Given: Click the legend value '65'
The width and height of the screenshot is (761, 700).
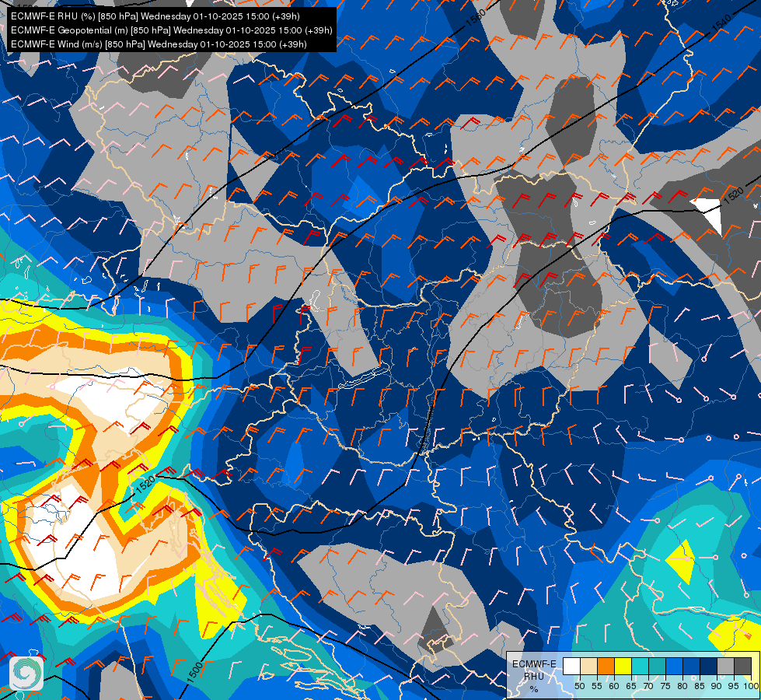Looking at the screenshot, I should point(631,686).
